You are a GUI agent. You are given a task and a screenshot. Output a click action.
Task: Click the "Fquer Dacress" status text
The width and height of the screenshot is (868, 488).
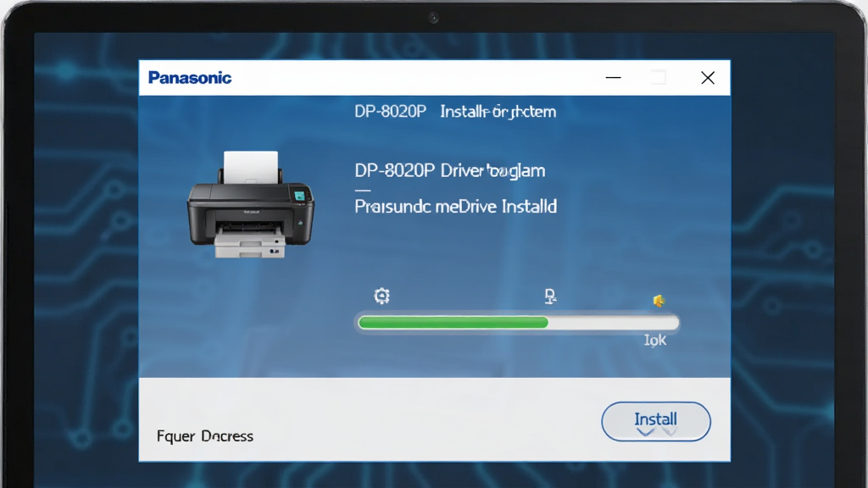tap(205, 436)
